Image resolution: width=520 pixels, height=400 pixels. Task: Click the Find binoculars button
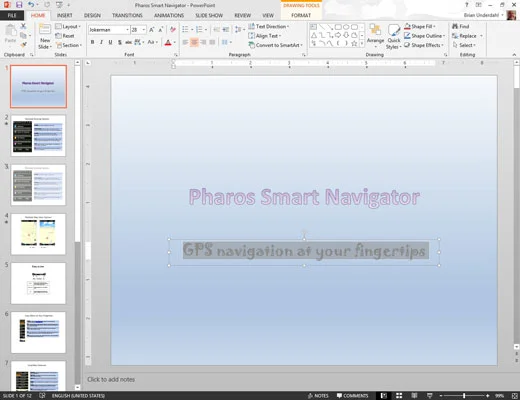[461, 26]
